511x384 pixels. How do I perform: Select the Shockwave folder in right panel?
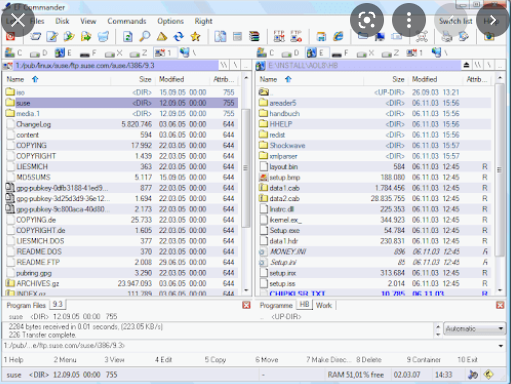(x=375, y=146)
